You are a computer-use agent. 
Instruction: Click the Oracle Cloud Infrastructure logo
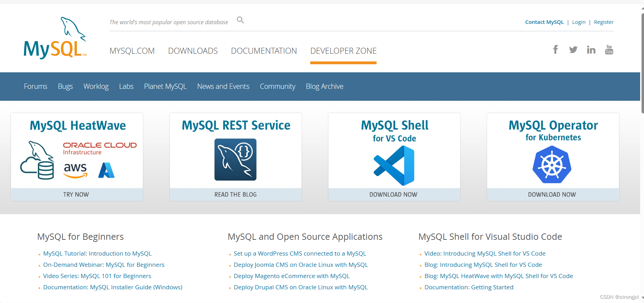tap(100, 148)
